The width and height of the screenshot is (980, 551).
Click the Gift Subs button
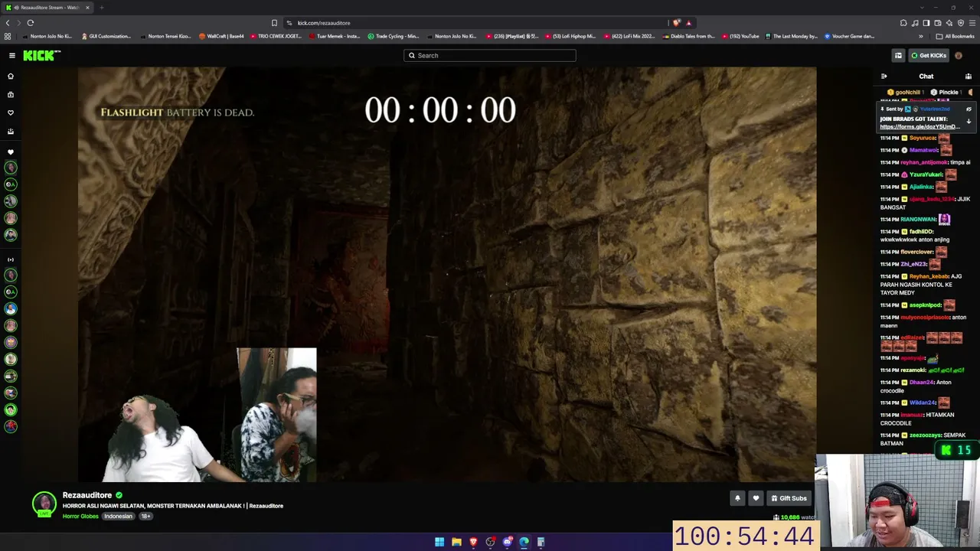[789, 498]
